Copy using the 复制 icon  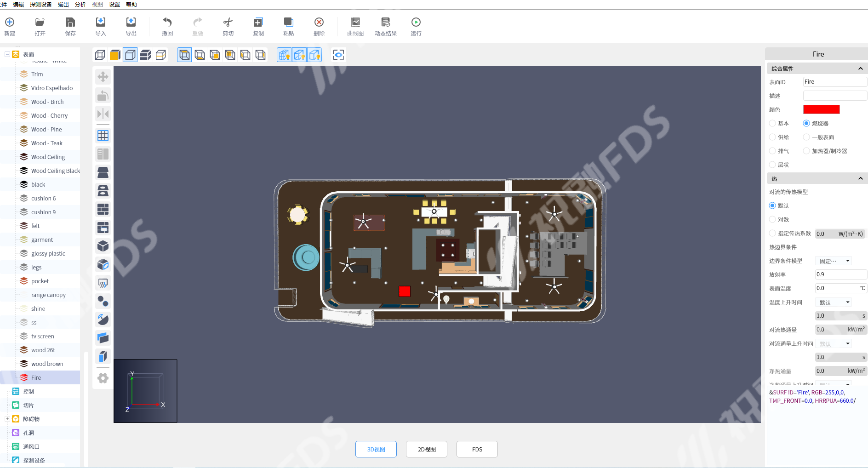point(258,26)
